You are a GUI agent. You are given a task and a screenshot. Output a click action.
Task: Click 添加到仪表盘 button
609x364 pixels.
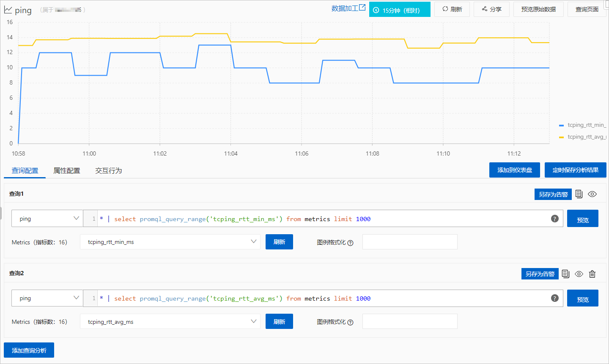515,170
